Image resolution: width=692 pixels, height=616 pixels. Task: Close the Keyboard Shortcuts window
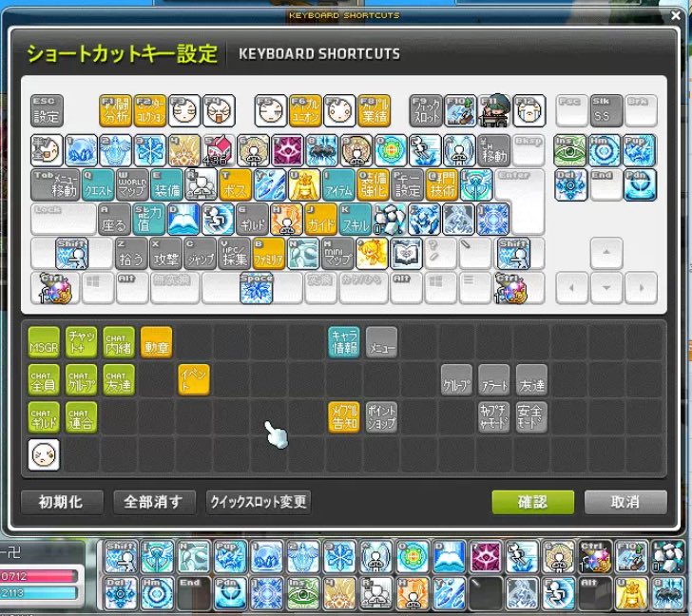tap(676, 15)
